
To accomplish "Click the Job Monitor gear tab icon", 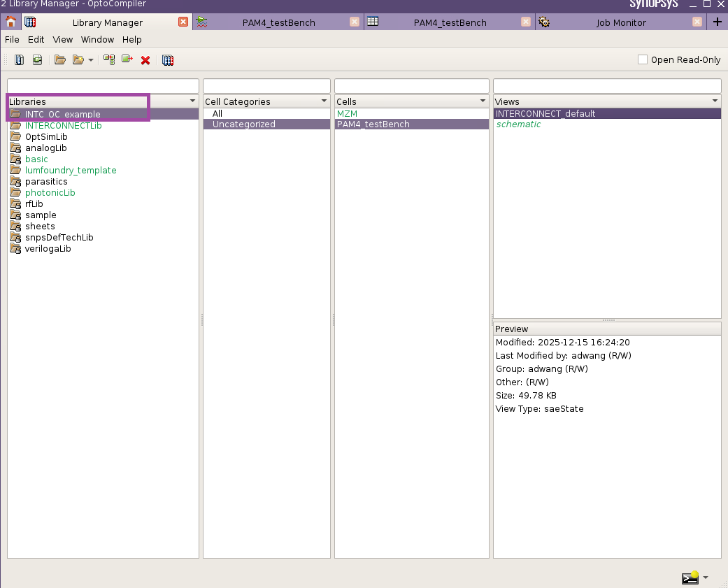I will click(543, 22).
